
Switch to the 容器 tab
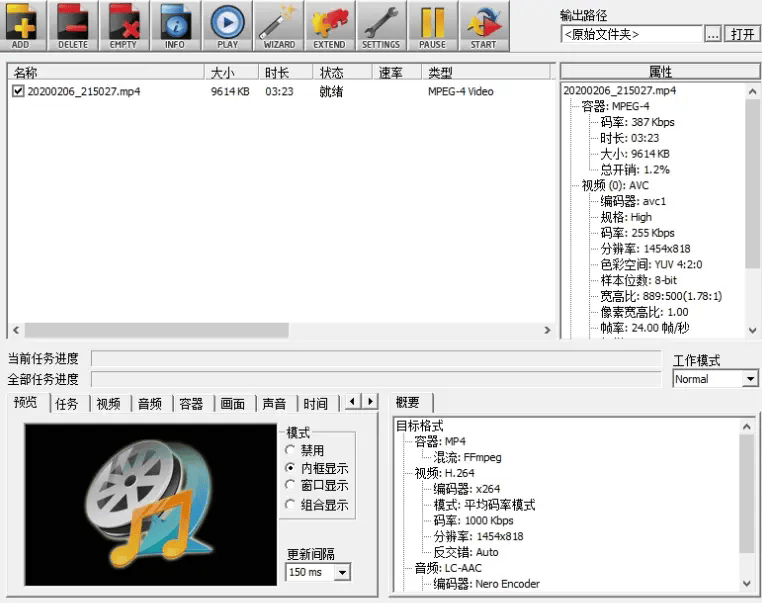pyautogui.click(x=191, y=404)
